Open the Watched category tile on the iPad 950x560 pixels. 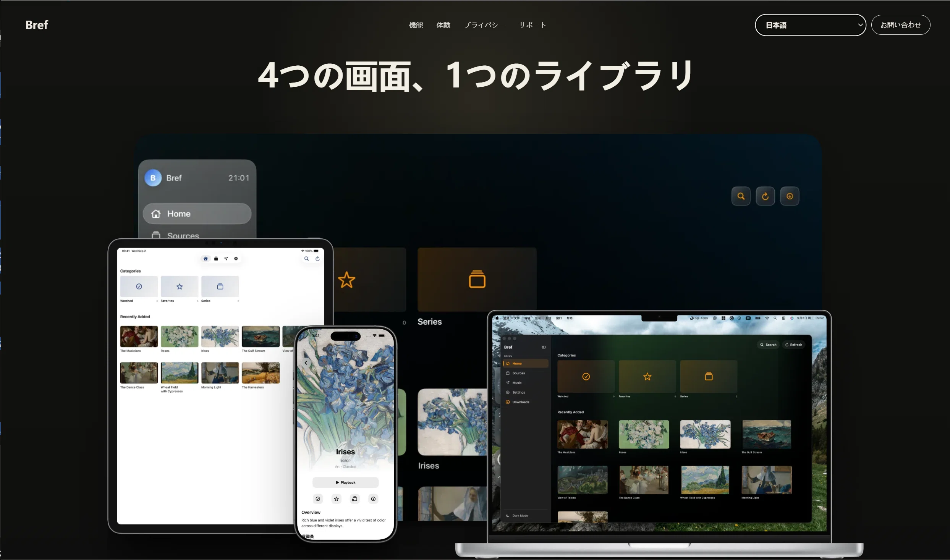pos(139,286)
